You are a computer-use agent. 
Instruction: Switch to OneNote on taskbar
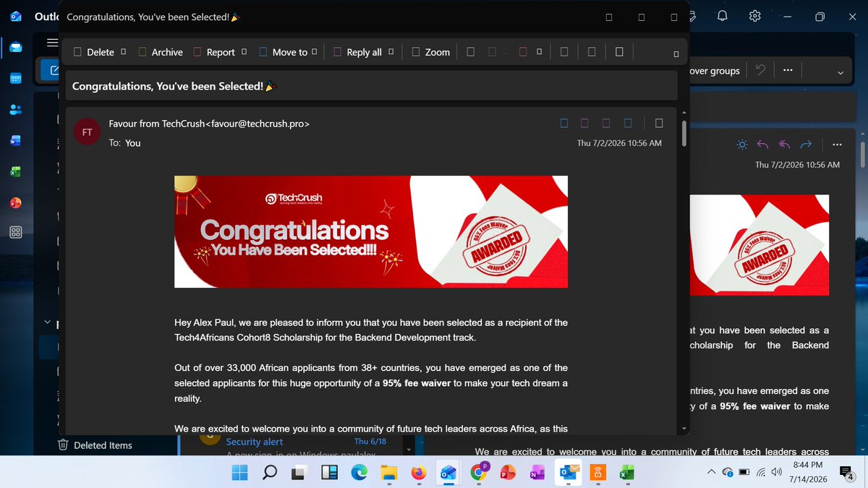[x=537, y=473]
